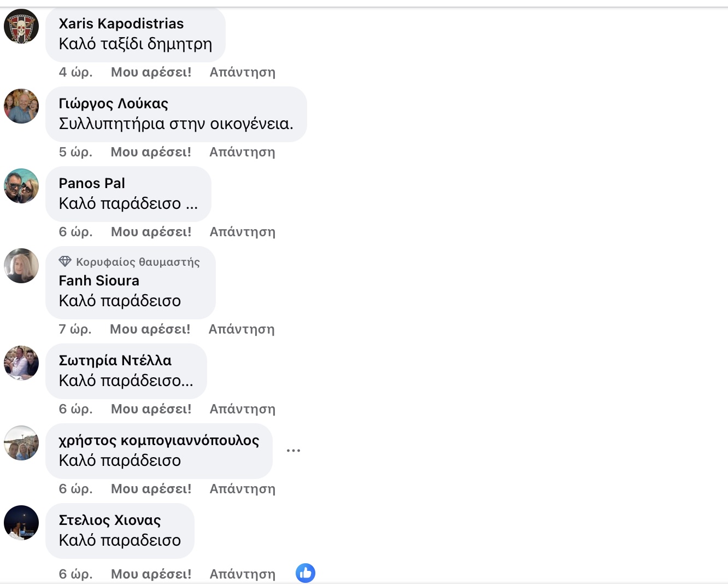Open three-dot menu on χρήστος κομπογιαννόπουλος comment
The image size is (728, 584).
coord(293,451)
